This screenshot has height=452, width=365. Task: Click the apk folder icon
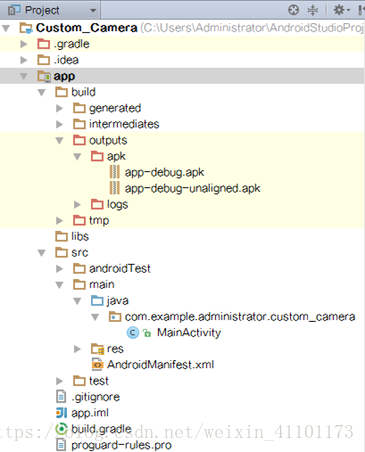[97, 156]
